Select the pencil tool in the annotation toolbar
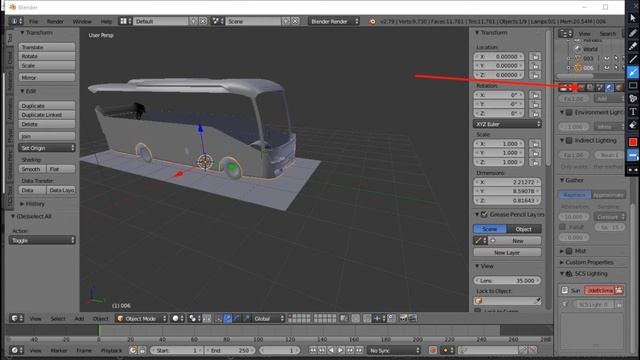640x360 pixels. (633, 33)
